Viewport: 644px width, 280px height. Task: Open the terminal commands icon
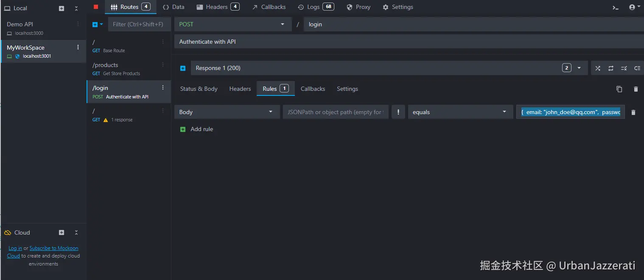coord(616,7)
